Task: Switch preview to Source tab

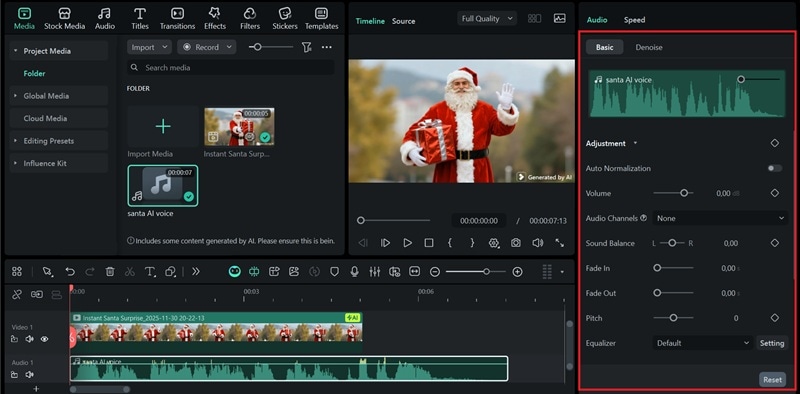Action: point(404,21)
